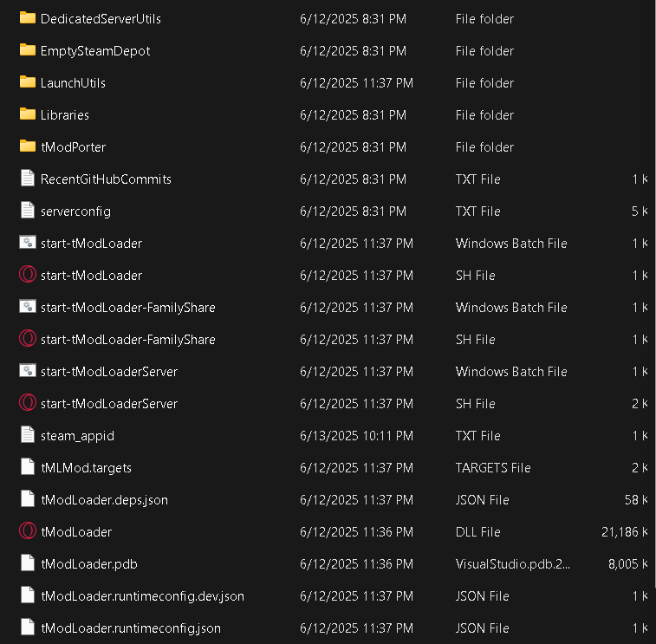
Task: Select start-tModLoader-FamilyShare batch file name
Action: point(128,308)
